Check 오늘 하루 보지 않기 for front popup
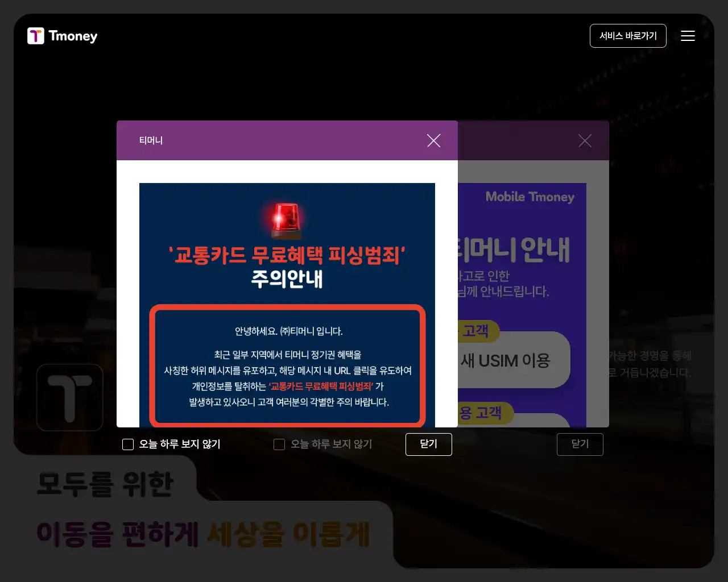 [128, 444]
